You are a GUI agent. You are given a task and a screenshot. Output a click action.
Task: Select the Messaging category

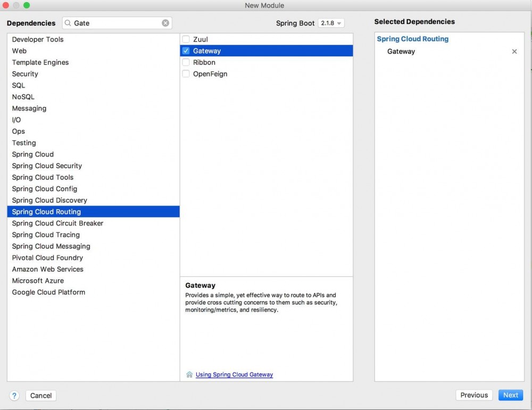coord(93,109)
